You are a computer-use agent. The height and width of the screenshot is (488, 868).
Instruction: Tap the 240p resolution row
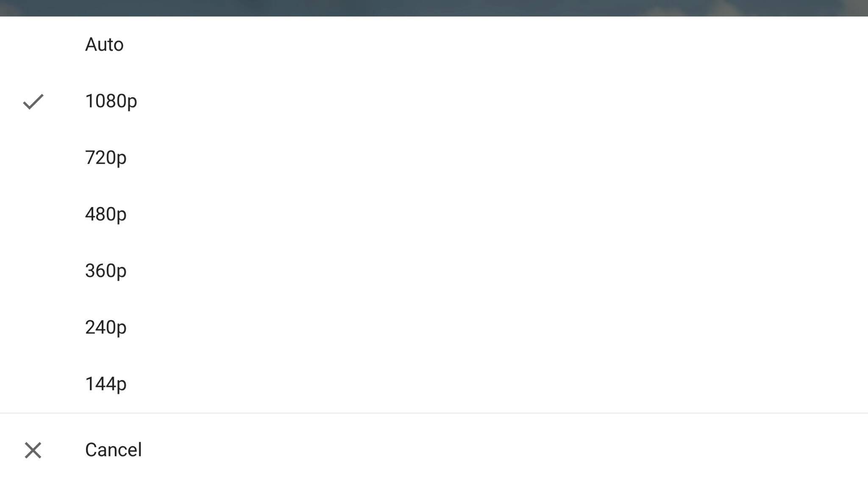434,327
